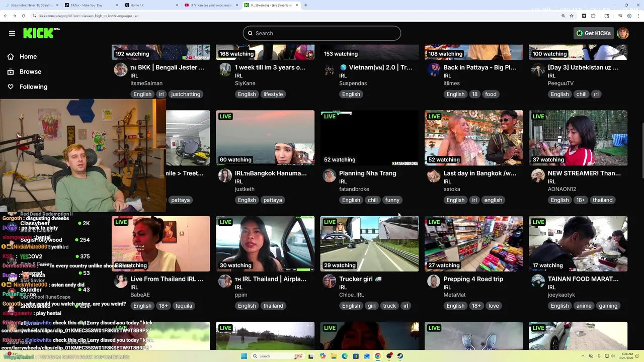This screenshot has height=362, width=644.
Task: Open justketh channel avatar
Action: [x=225, y=175]
